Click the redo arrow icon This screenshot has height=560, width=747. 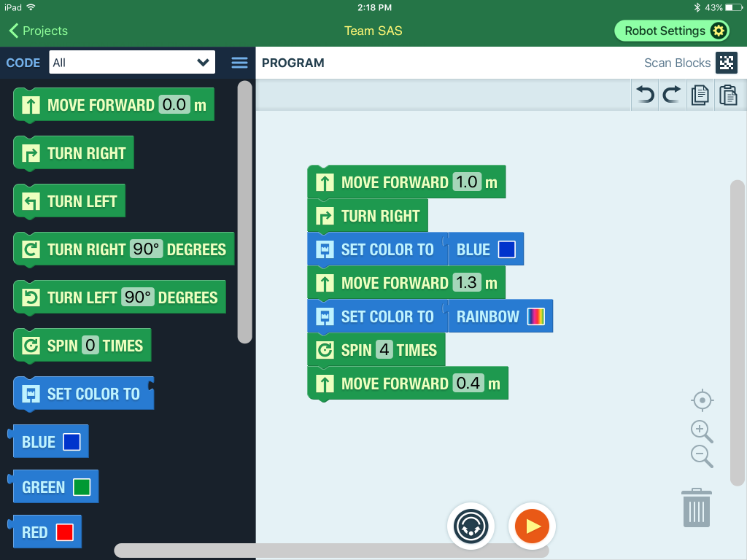672,95
